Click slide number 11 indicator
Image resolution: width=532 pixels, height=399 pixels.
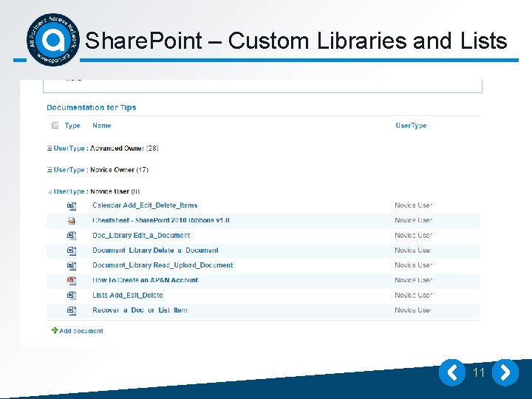click(x=478, y=372)
